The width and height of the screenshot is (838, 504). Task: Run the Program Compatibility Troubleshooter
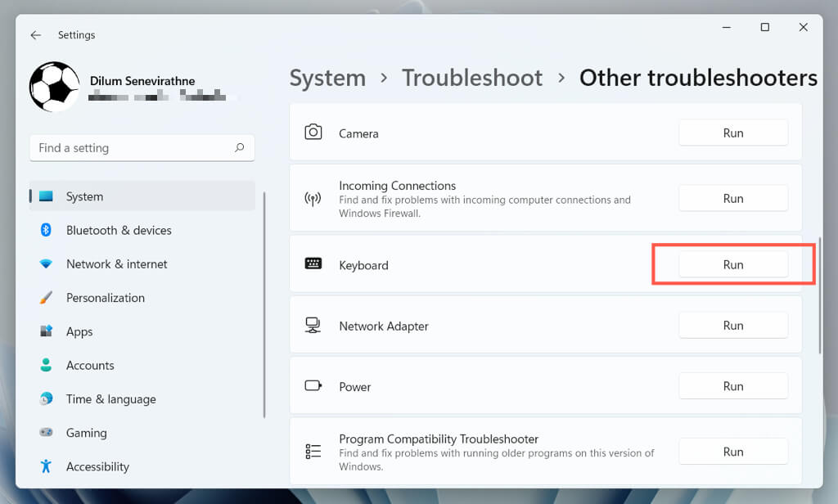(x=733, y=452)
